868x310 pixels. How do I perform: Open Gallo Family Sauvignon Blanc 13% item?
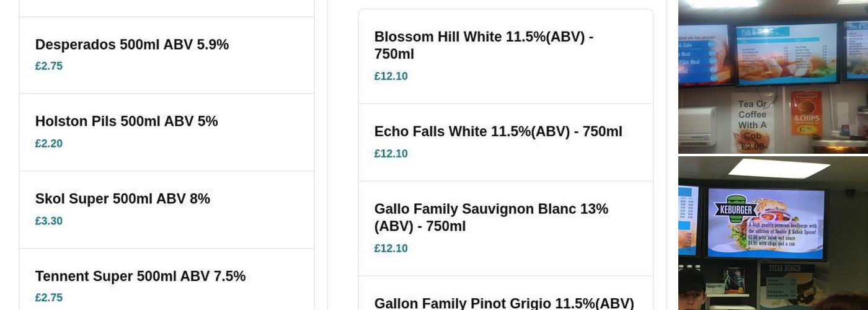(x=491, y=218)
